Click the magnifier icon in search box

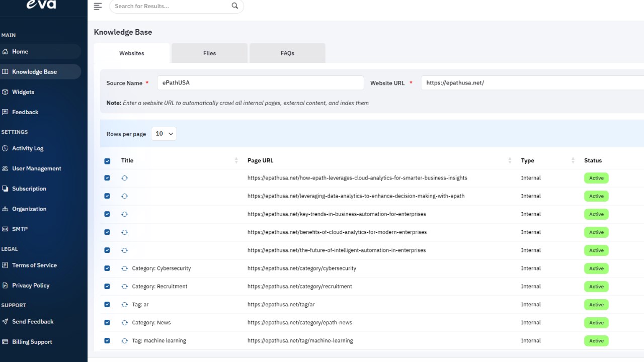click(235, 6)
